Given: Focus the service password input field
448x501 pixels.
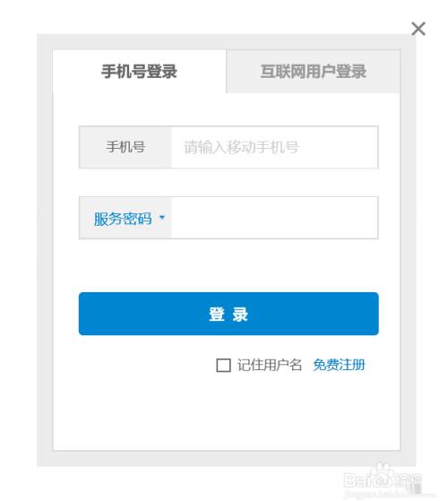Looking at the screenshot, I should pyautogui.click(x=274, y=218).
